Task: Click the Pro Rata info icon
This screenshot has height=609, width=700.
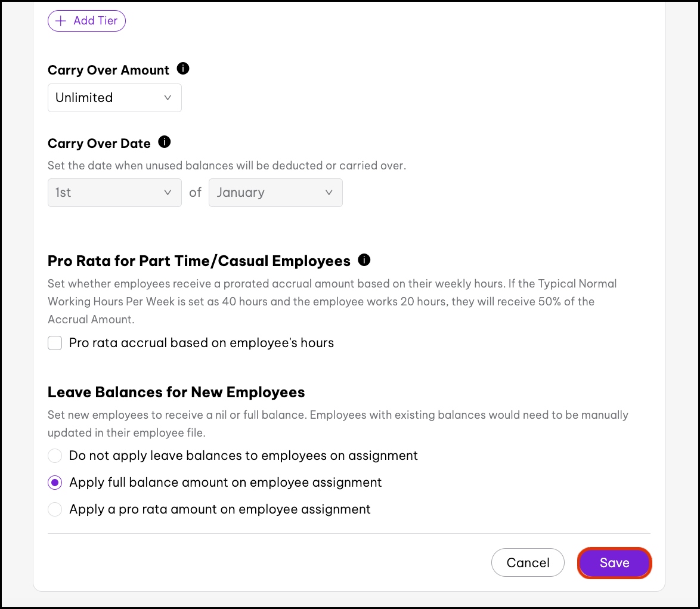Action: 364,260
